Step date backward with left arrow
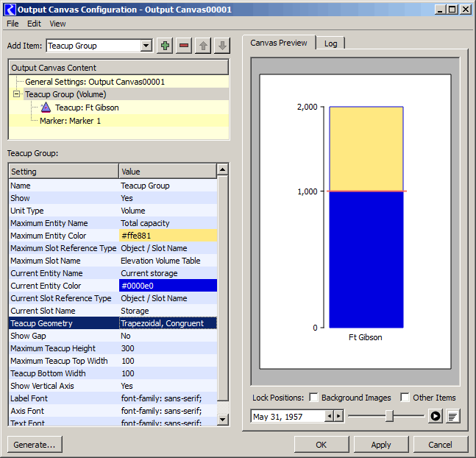476x458 pixels. point(329,416)
